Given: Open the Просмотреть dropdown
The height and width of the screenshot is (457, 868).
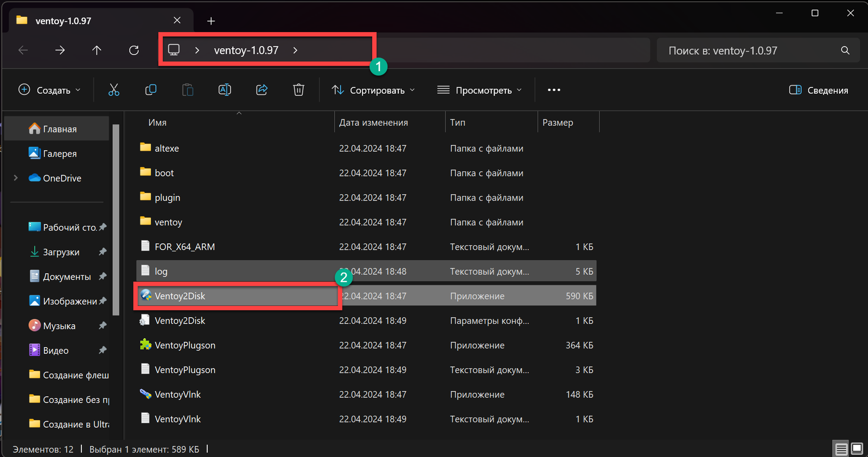Looking at the screenshot, I should (480, 90).
